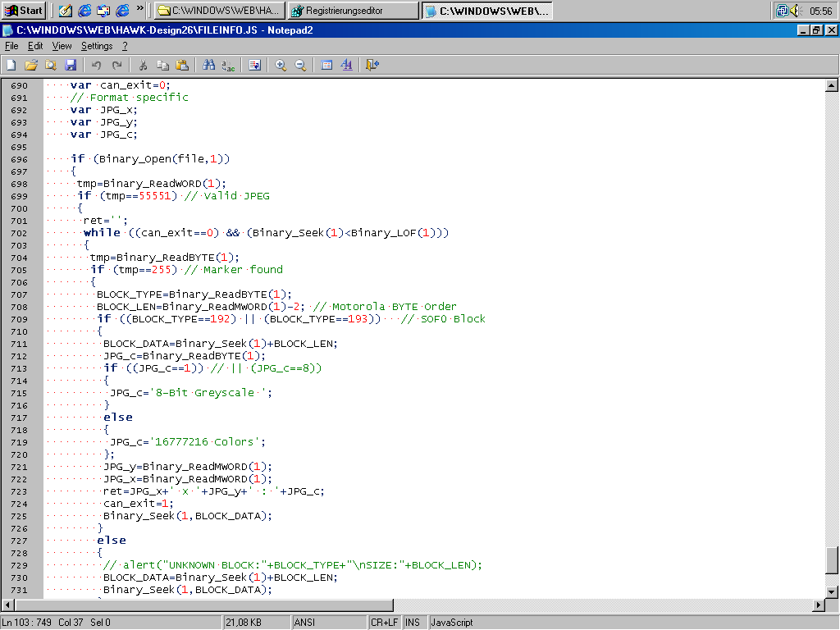Open the ? help menu
Viewport: 840px width, 630px height.
pyautogui.click(x=125, y=46)
